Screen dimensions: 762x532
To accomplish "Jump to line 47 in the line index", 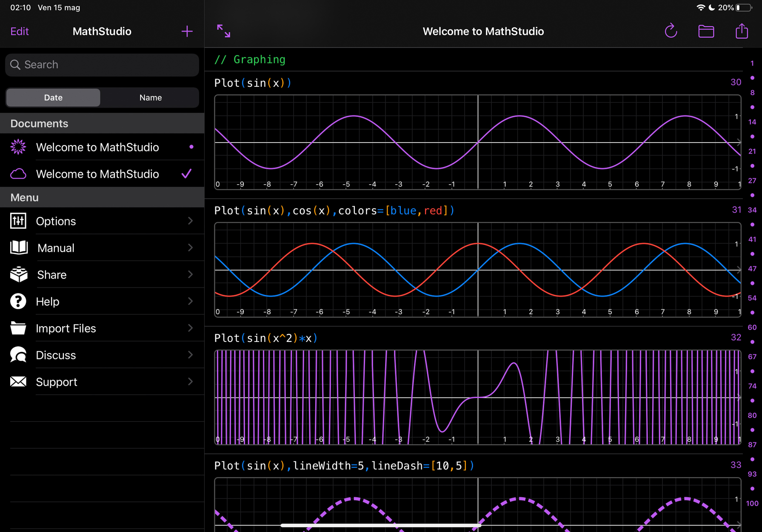I will coord(752,269).
